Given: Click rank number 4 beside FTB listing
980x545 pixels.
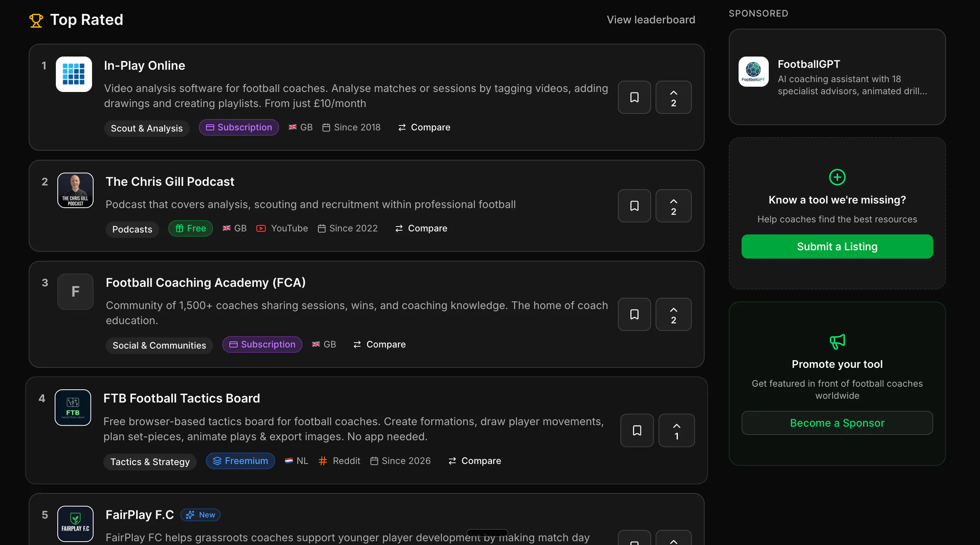Looking at the screenshot, I should [42, 398].
